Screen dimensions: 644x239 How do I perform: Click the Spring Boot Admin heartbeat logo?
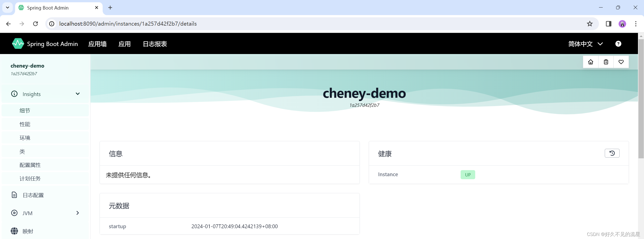pos(18,44)
